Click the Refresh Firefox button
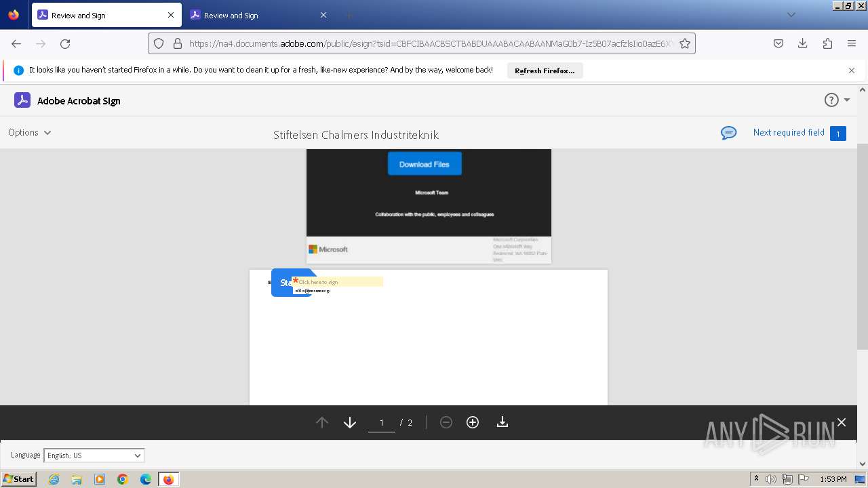 (545, 70)
